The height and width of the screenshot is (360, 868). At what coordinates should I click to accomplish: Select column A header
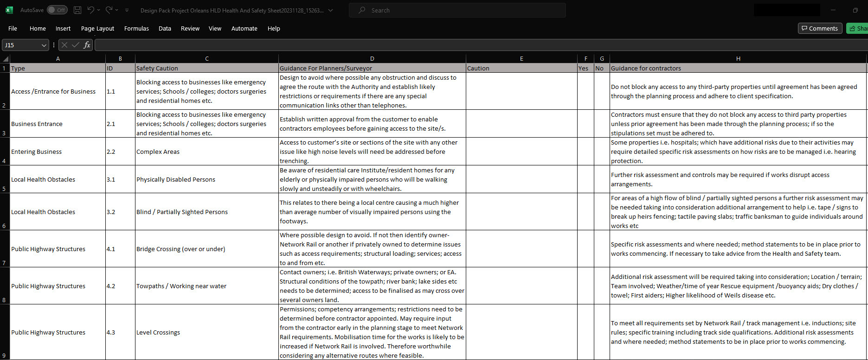(x=58, y=59)
